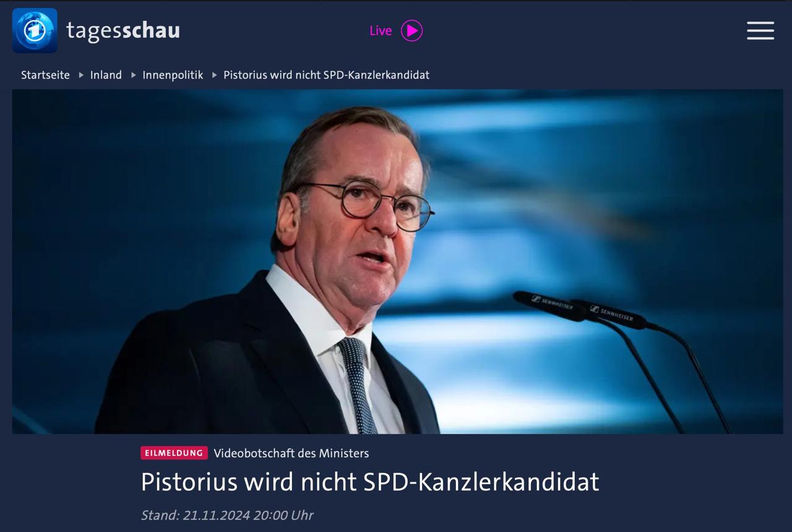The height and width of the screenshot is (532, 792).
Task: Select the current breadcrumb item about Pistorius
Action: click(x=326, y=75)
